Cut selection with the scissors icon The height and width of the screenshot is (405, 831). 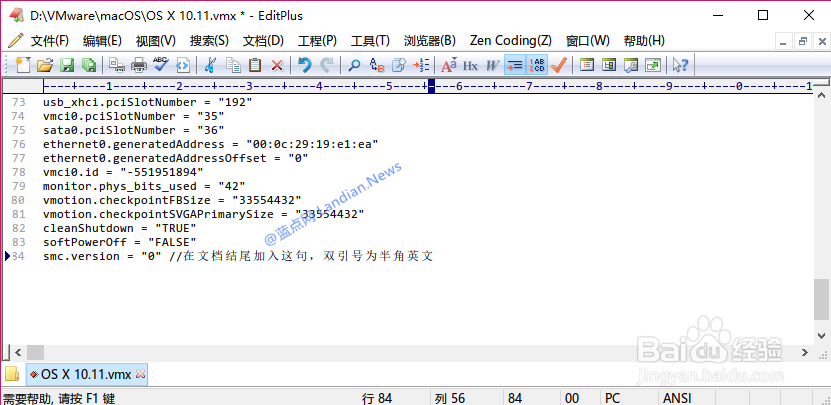210,65
